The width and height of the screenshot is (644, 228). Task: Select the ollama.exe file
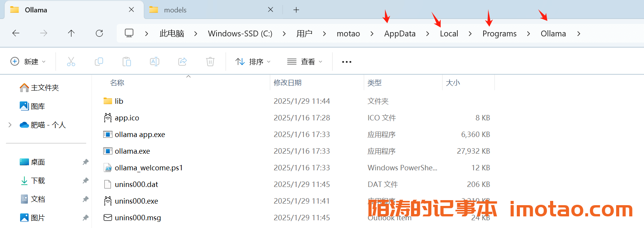click(132, 151)
